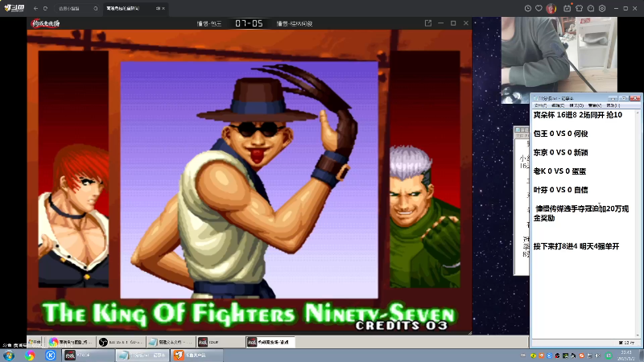644x362 pixels.
Task: Switch to browser item in streamed taskbar
Action: 71,342
